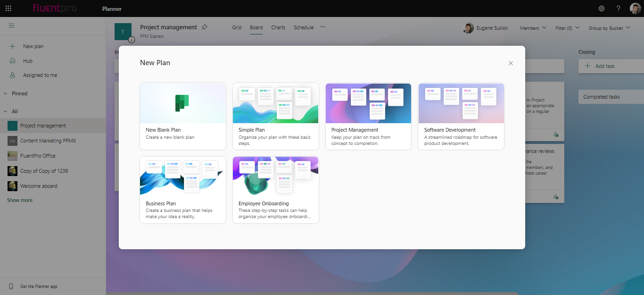
Task: Choose the Project Management template
Action: point(369,117)
